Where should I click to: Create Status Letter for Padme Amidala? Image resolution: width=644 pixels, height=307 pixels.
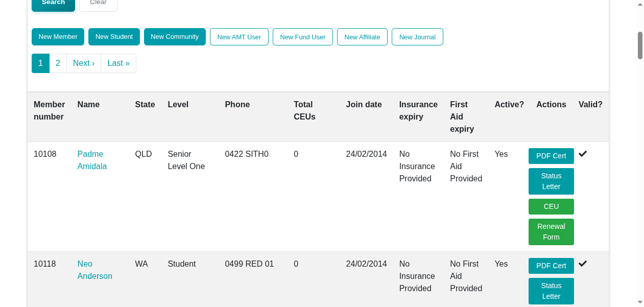551,181
